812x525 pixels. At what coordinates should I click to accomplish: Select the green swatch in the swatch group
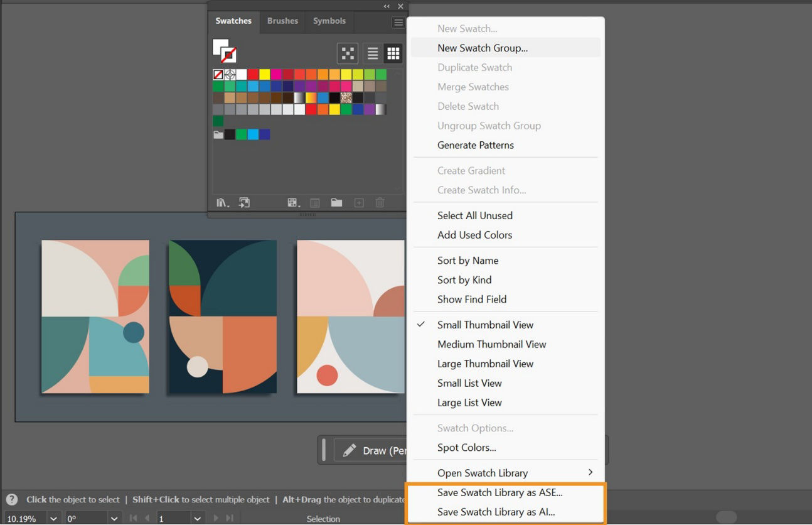point(242,134)
